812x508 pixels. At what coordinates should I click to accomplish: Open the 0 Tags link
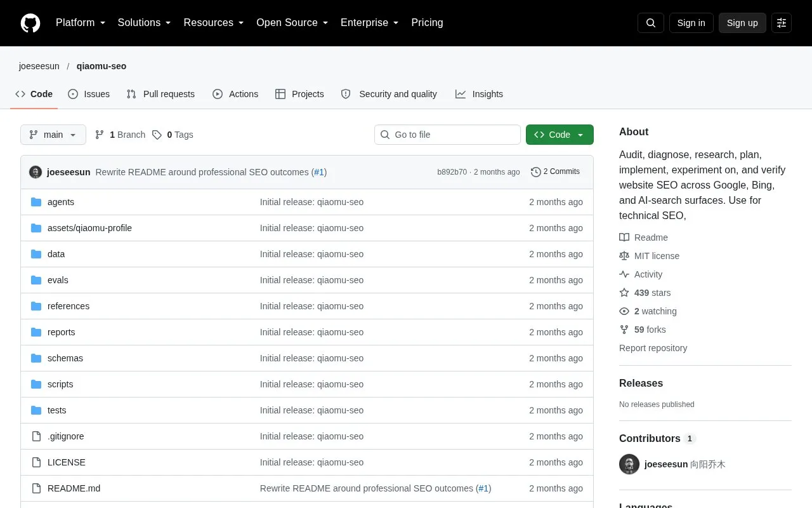pyautogui.click(x=173, y=135)
